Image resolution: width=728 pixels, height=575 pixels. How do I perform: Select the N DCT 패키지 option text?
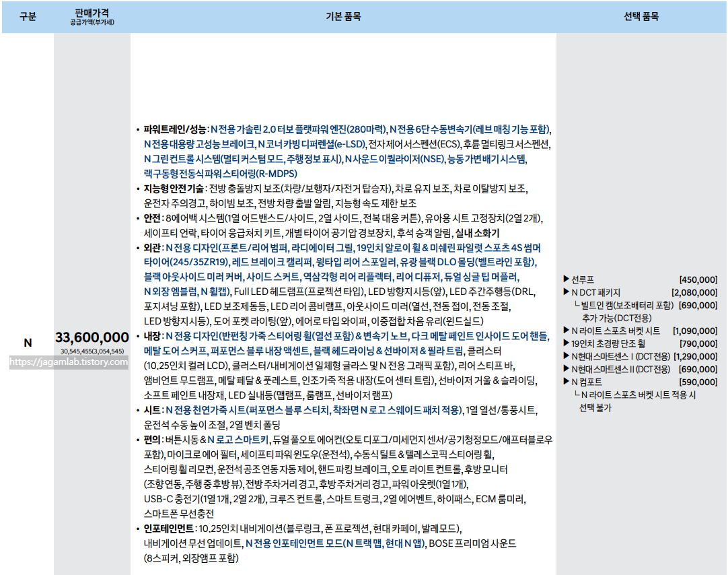[595, 293]
